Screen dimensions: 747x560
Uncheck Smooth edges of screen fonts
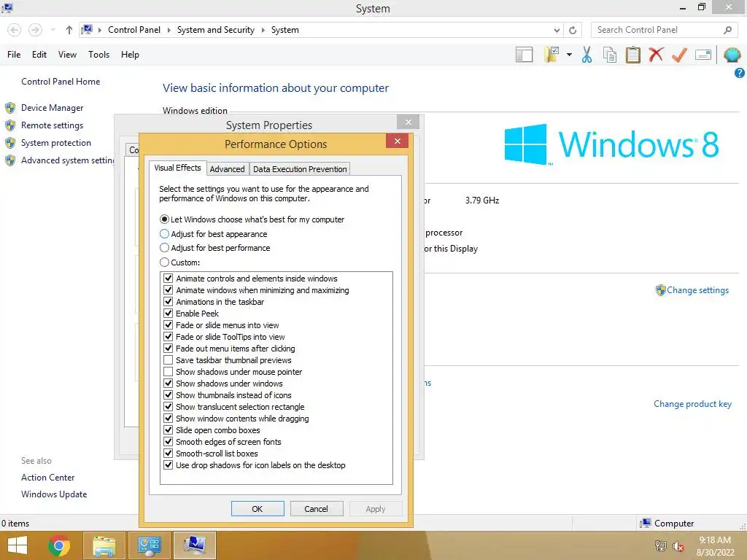point(169,441)
